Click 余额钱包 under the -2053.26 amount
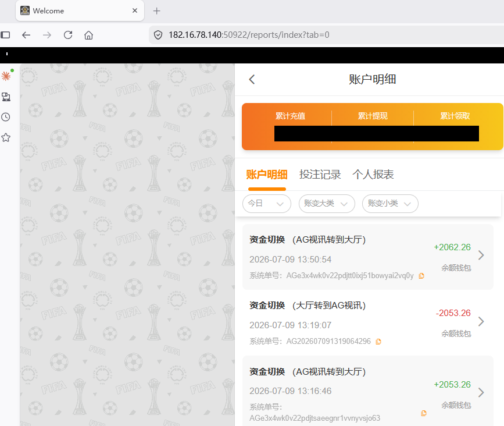Screen dimensions: 504x426 (x=456, y=333)
